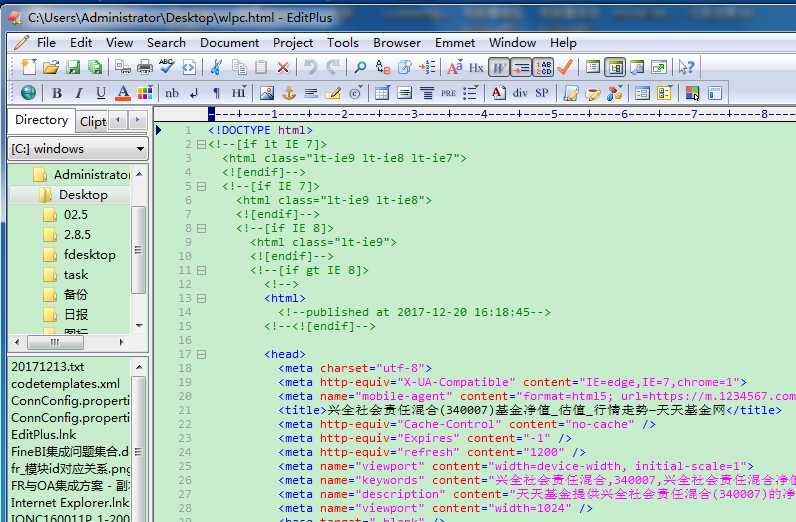Collapse code fold at line 5
Image resolution: width=796 pixels, height=522 pixels.
[202, 187]
